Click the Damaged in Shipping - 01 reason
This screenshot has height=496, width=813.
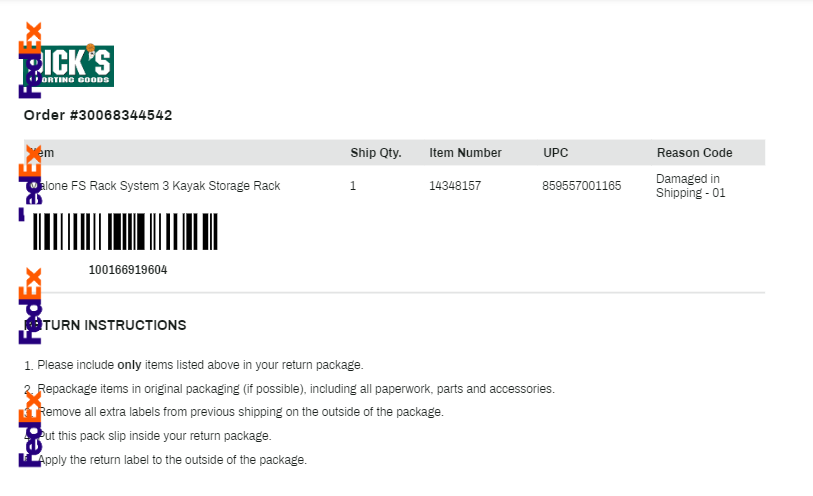(691, 186)
